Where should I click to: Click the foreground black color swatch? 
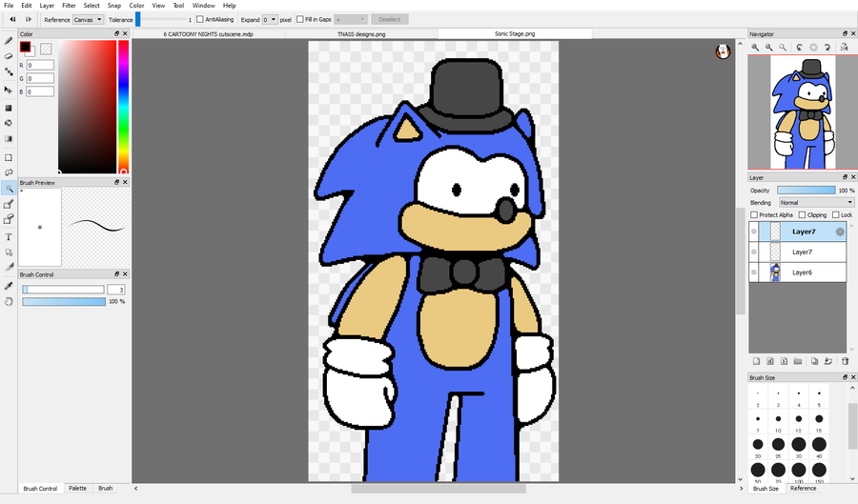click(25, 47)
